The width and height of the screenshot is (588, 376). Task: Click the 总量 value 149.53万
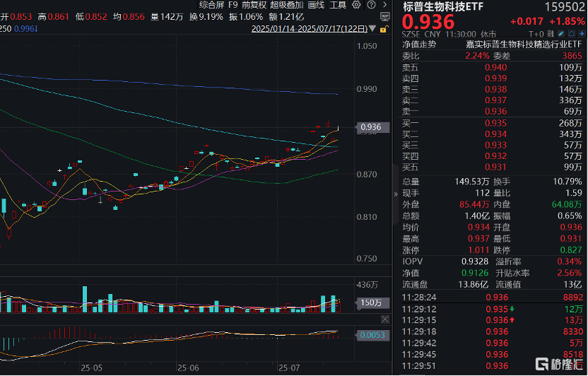tap(472, 182)
